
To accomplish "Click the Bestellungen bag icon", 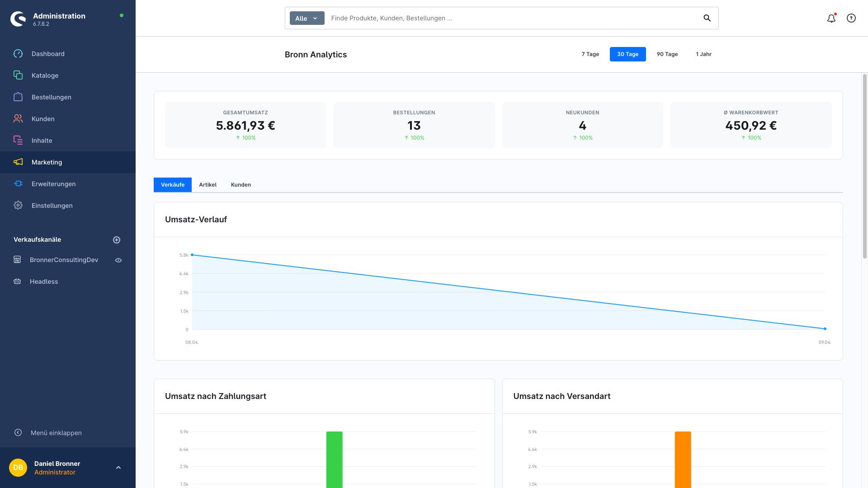I will (18, 97).
